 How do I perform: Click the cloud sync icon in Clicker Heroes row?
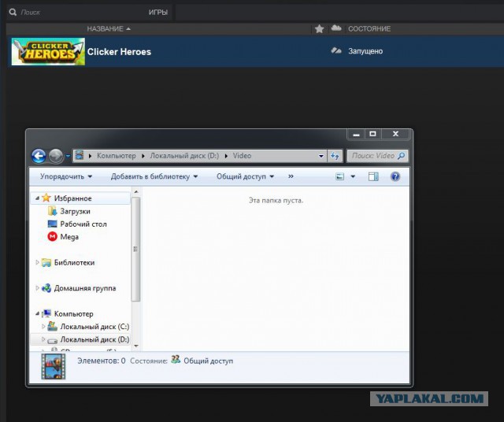336,50
